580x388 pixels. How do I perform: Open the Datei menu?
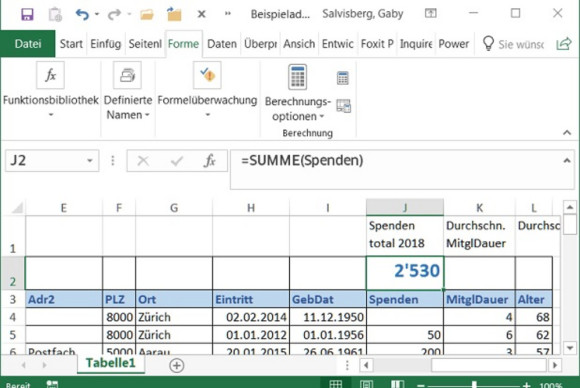28,44
